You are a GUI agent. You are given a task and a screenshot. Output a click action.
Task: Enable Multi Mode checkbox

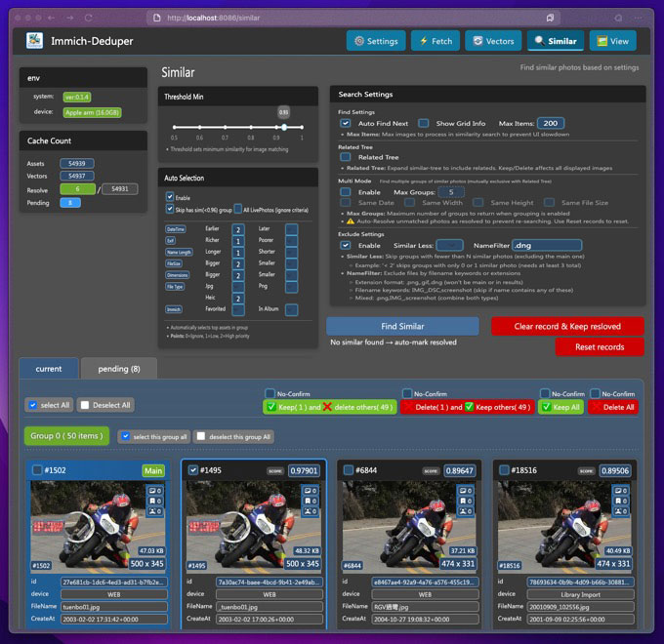346,192
